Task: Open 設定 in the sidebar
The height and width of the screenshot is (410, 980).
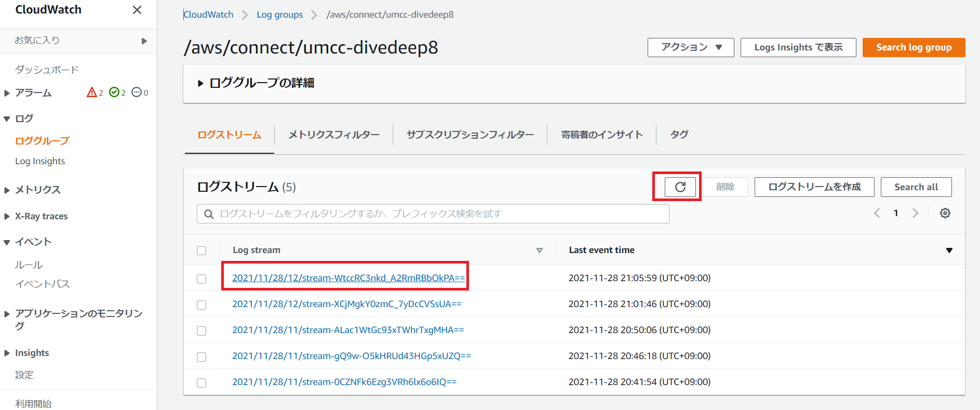Action: point(24,375)
